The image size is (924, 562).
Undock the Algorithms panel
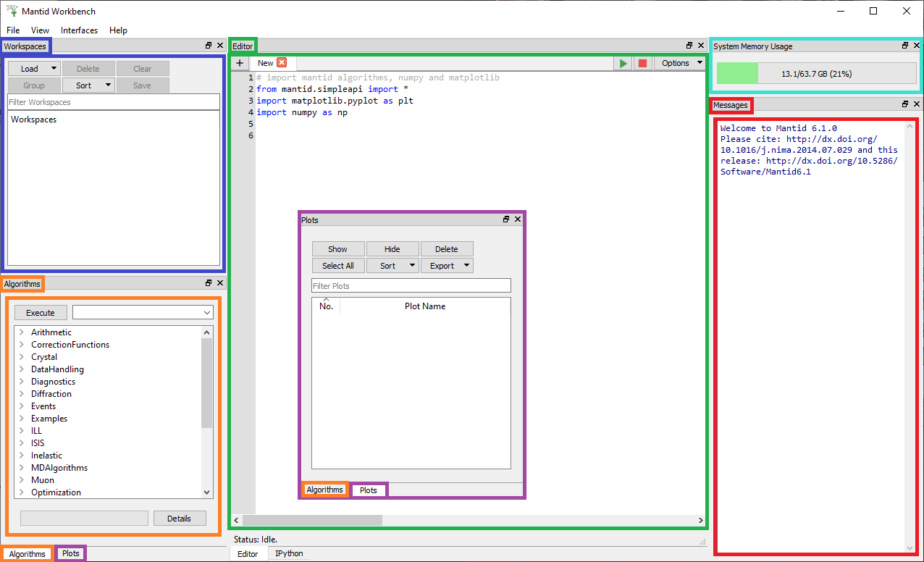[209, 283]
